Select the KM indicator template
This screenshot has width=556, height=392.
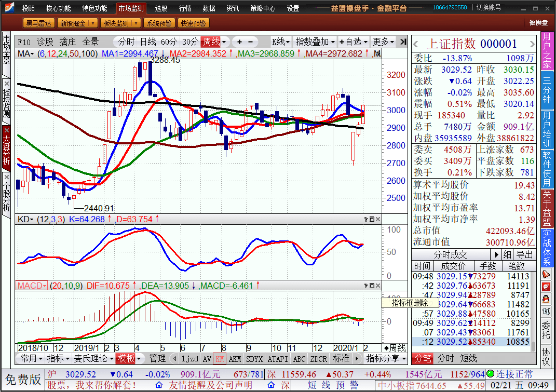click(x=220, y=359)
